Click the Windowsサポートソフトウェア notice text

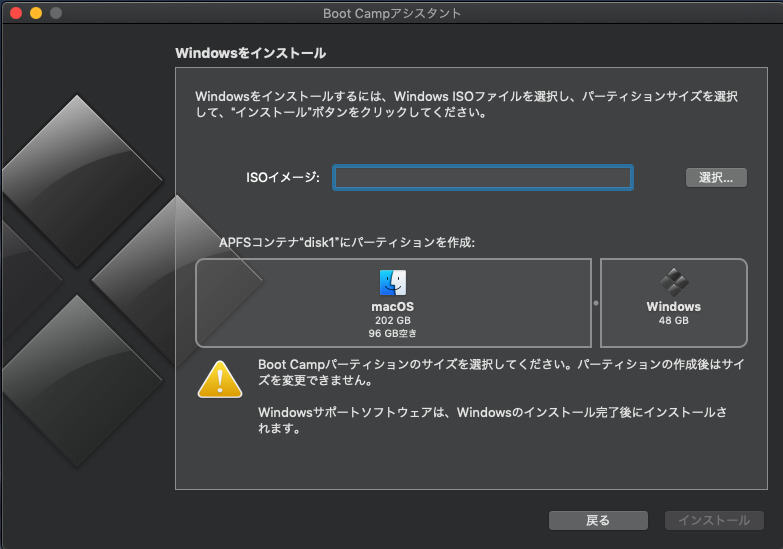492,420
